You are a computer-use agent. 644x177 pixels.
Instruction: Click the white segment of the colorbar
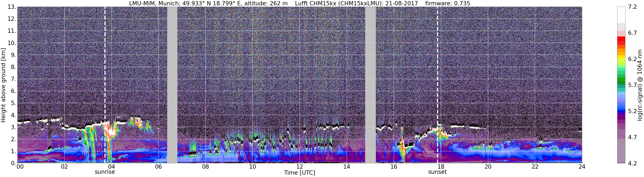click(621, 15)
